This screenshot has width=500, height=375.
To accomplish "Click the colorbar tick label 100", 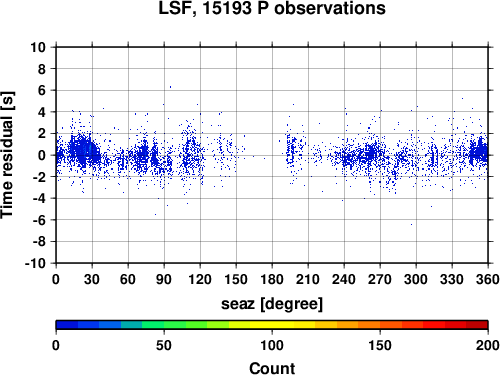I will 272,346.
